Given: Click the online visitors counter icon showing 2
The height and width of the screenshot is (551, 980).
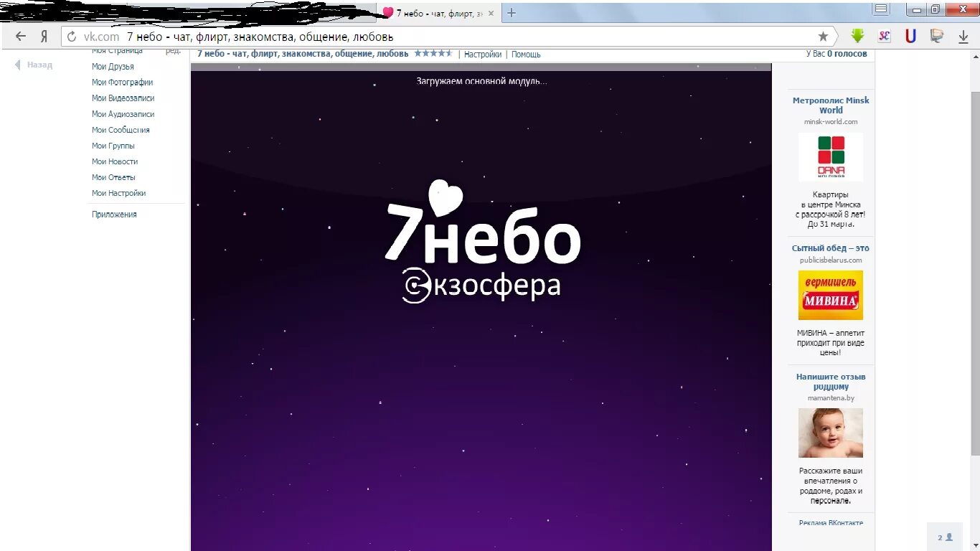Looking at the screenshot, I should tap(944, 537).
